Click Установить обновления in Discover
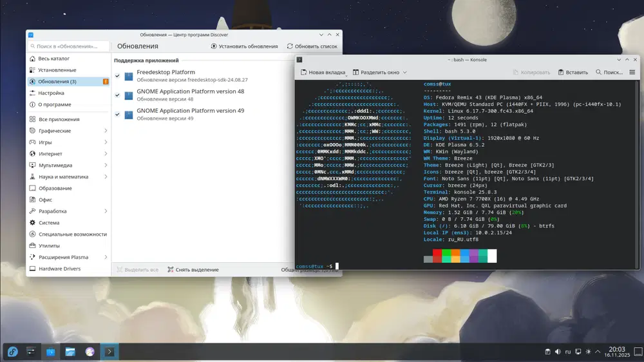Image resolution: width=644 pixels, height=362 pixels. (244, 46)
